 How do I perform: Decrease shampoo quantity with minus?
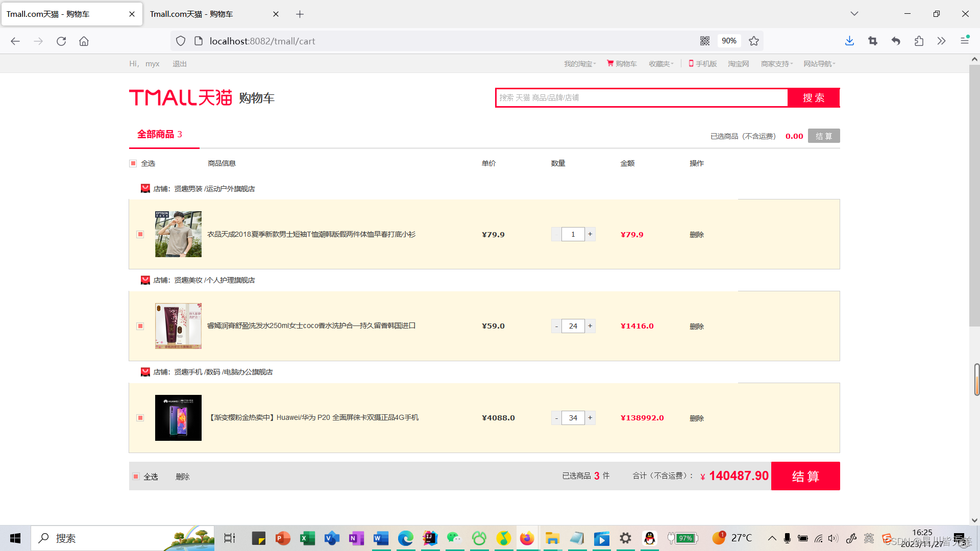click(x=556, y=326)
